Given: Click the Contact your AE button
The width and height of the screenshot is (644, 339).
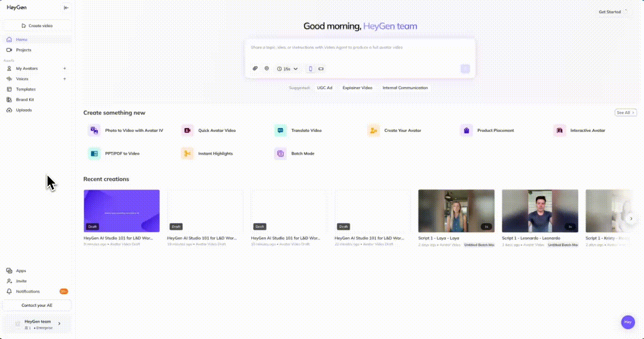Looking at the screenshot, I should pos(37,306).
